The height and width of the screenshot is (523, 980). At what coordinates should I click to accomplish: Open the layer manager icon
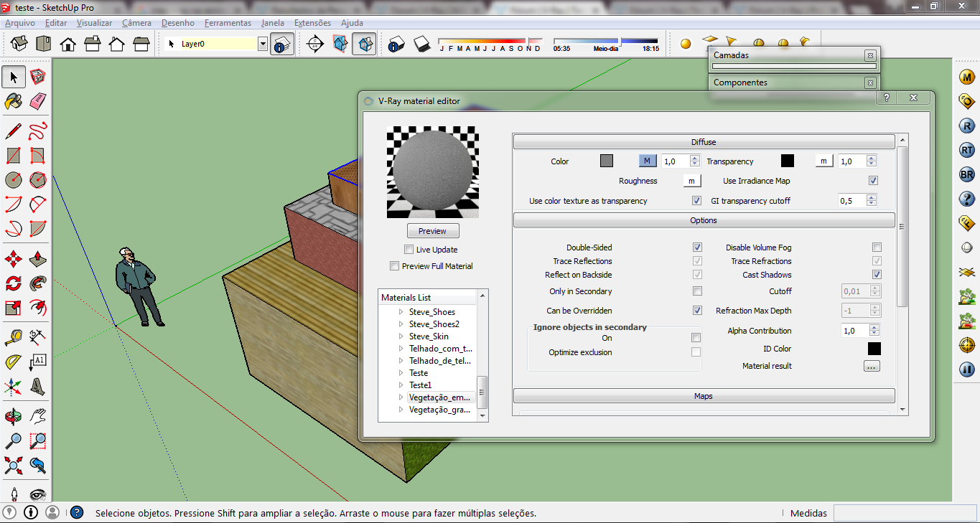coord(282,44)
